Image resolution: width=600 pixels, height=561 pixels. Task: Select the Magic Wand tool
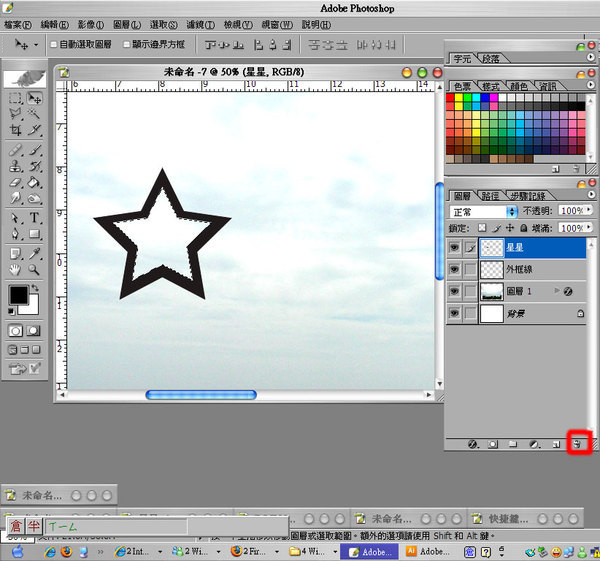(34, 115)
